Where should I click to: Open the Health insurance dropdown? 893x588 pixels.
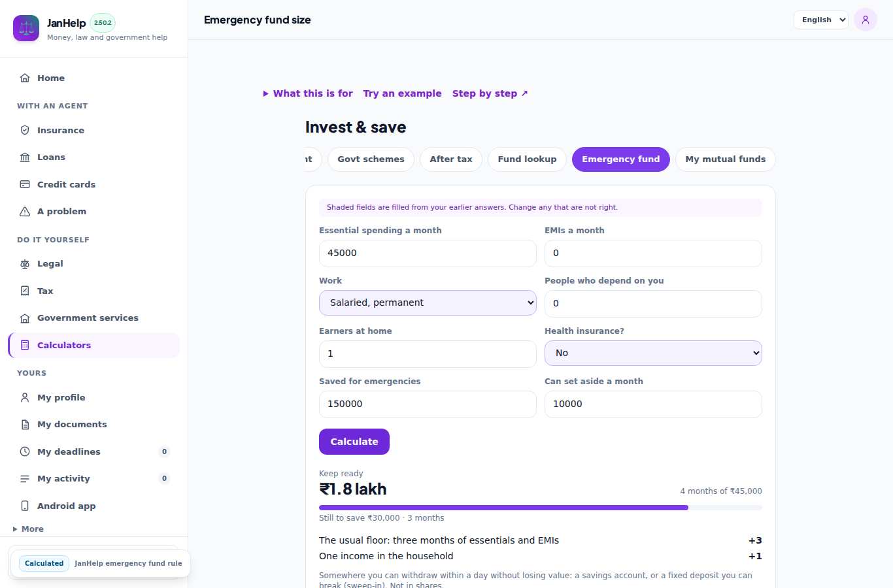pos(653,353)
